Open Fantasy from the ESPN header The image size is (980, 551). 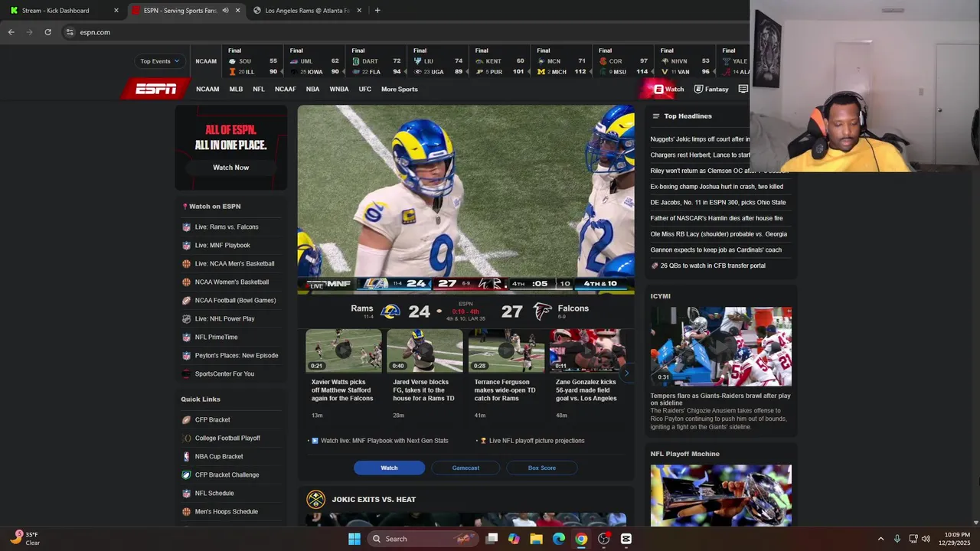[x=711, y=89]
